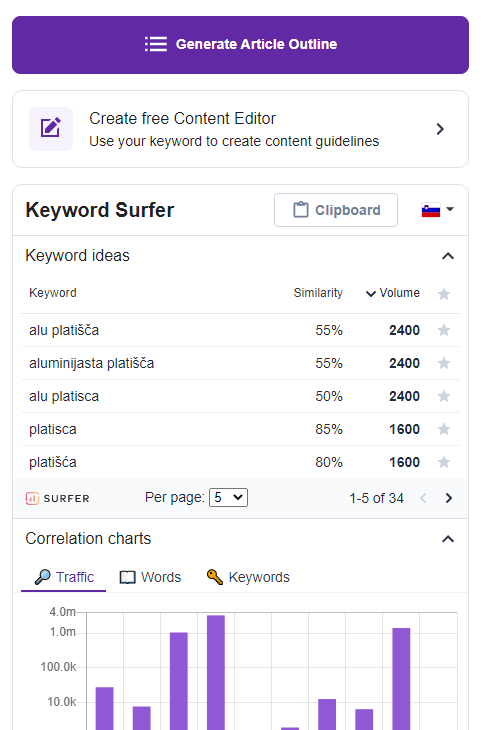This screenshot has height=730, width=483.
Task: Star the alu platišča keyword
Action: click(x=444, y=330)
